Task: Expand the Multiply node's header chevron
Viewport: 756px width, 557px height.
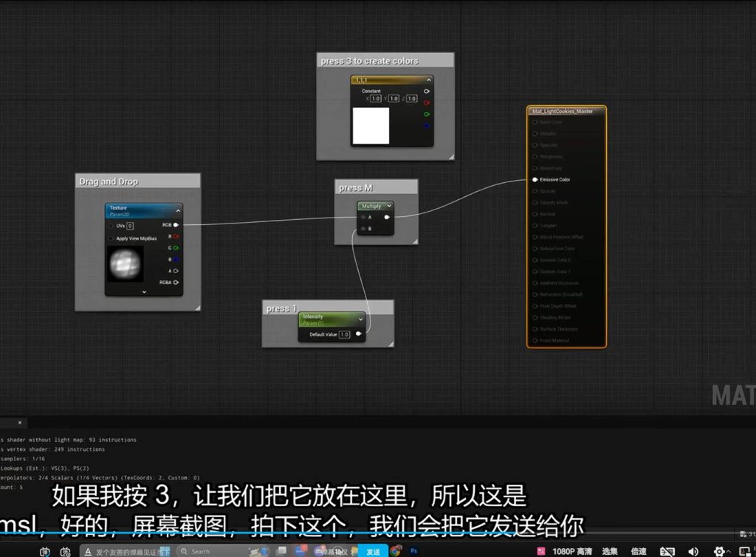Action: pyautogui.click(x=388, y=206)
